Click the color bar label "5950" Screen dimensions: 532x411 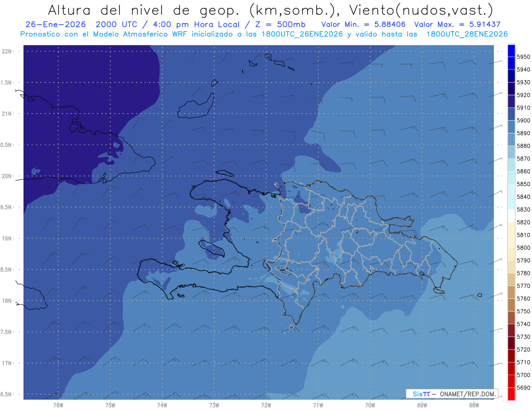pos(524,57)
